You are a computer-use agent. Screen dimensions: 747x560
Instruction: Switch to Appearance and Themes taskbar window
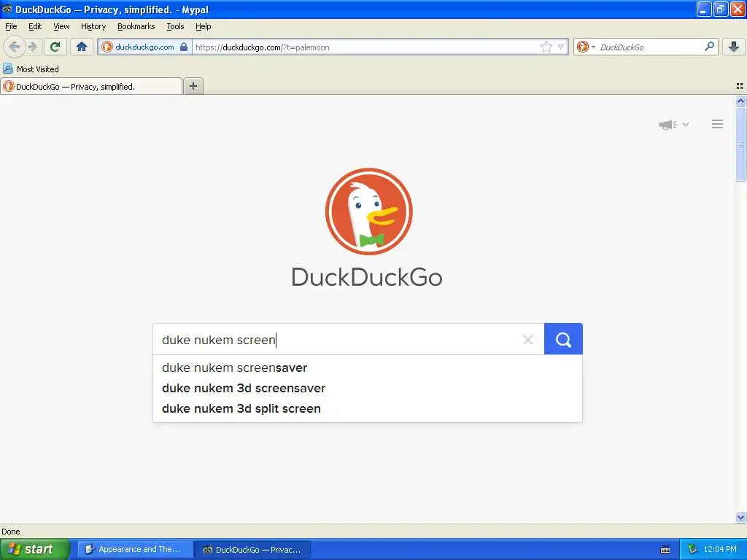(135, 549)
